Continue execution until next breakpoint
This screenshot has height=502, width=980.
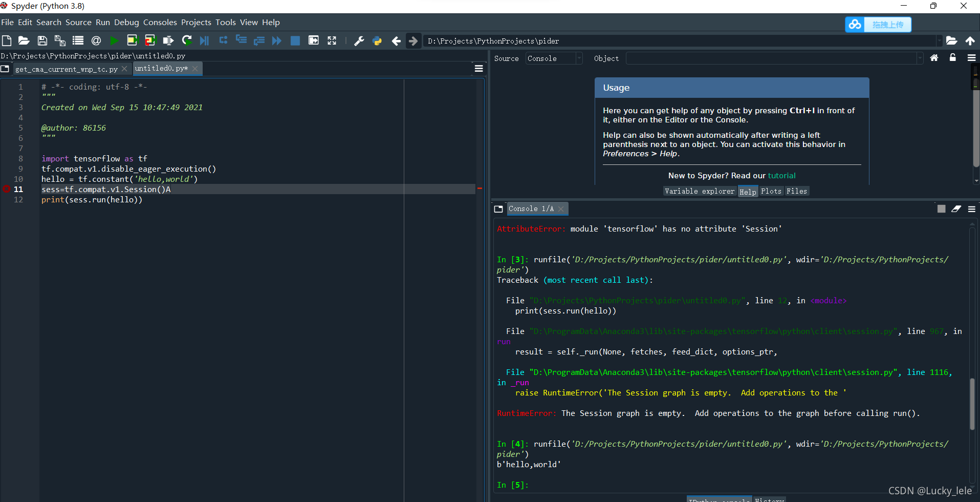point(277,40)
